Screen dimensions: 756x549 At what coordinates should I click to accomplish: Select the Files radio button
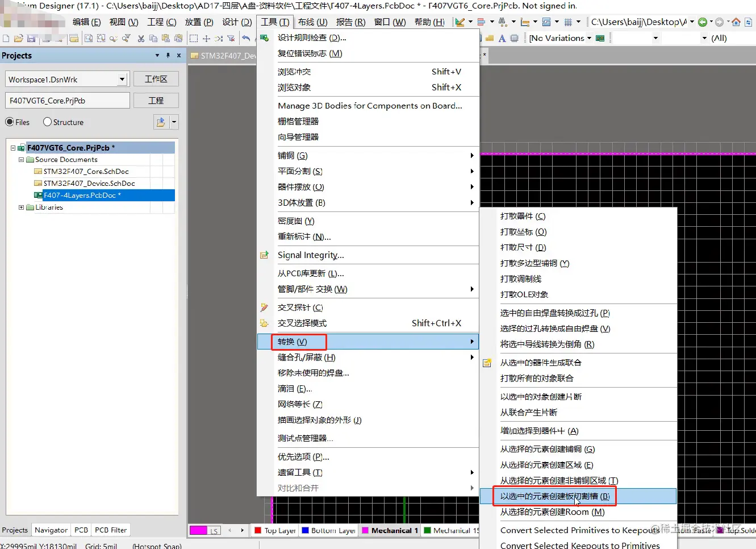pos(10,122)
